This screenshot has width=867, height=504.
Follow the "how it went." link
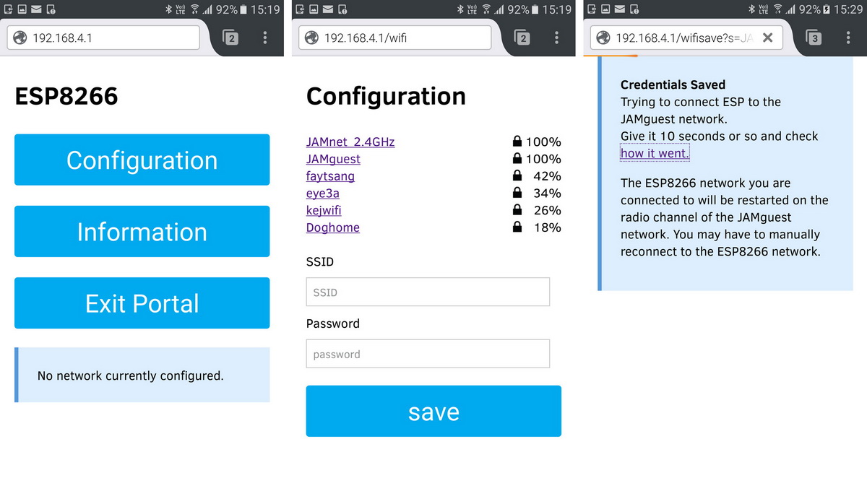(x=655, y=153)
